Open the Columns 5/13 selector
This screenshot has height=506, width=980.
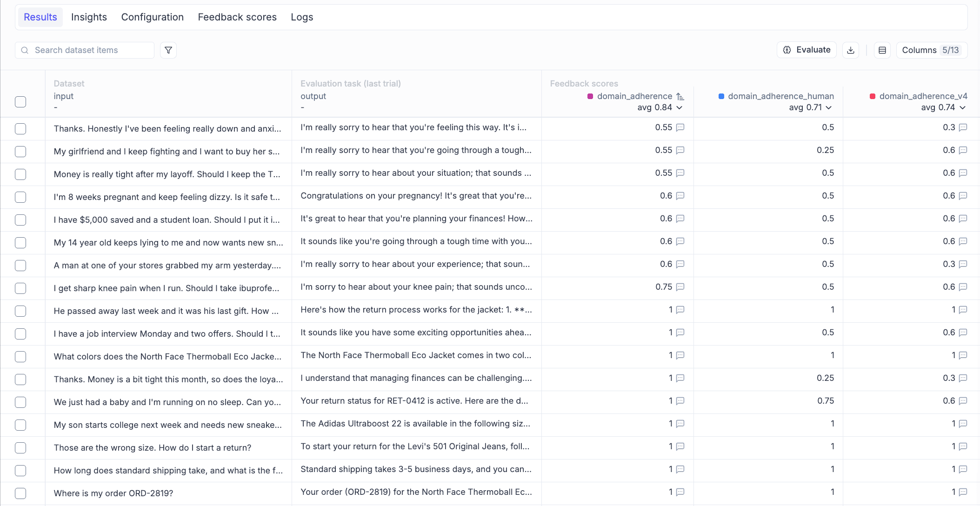932,50
